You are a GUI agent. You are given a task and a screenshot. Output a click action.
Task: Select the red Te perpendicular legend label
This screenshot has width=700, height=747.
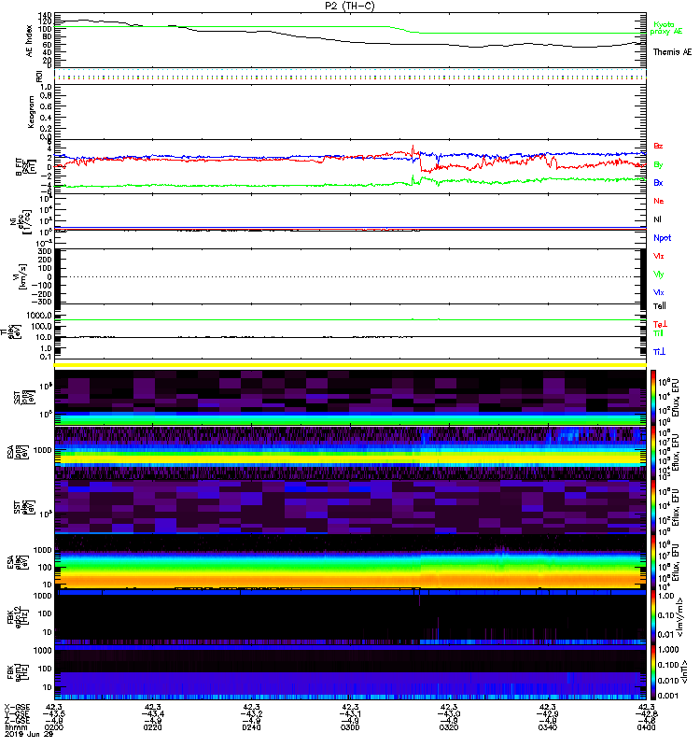660,324
